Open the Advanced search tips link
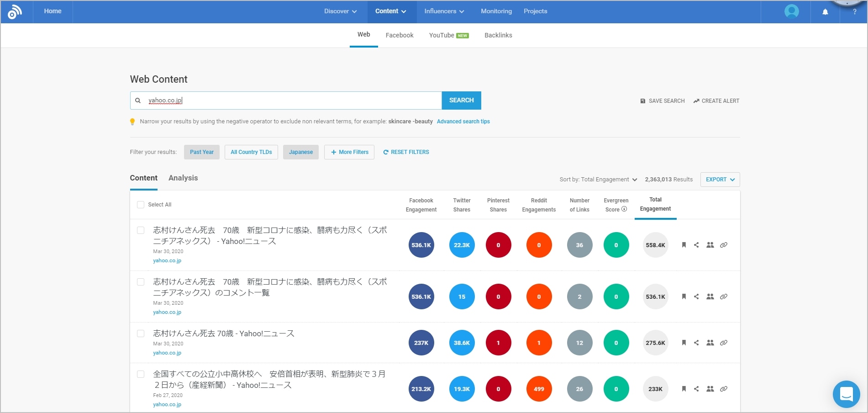Screen dimensions: 868x413 463,122
